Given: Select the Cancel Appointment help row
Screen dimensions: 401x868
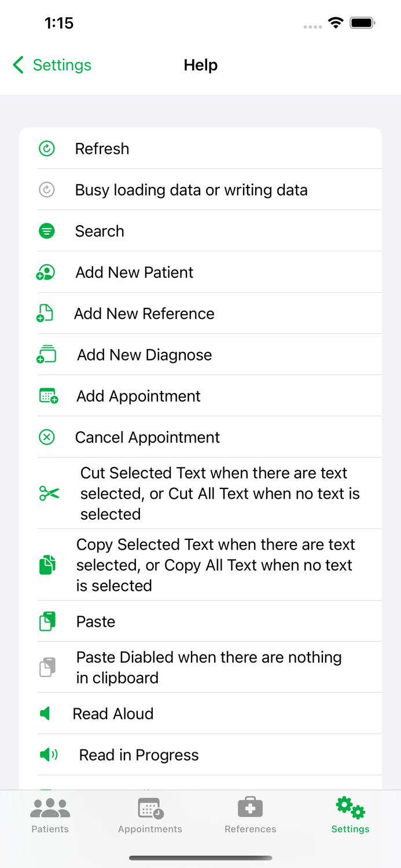Looking at the screenshot, I should point(200,437).
